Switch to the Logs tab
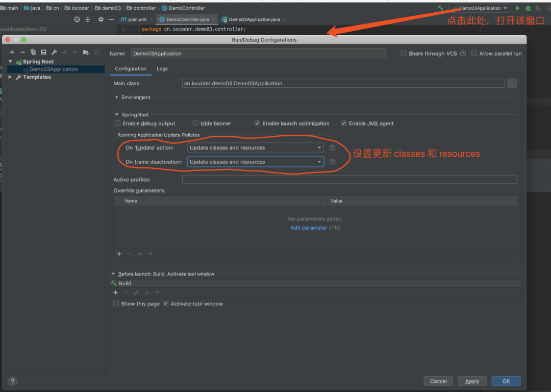Viewport: 551px width, 392px height. click(162, 68)
